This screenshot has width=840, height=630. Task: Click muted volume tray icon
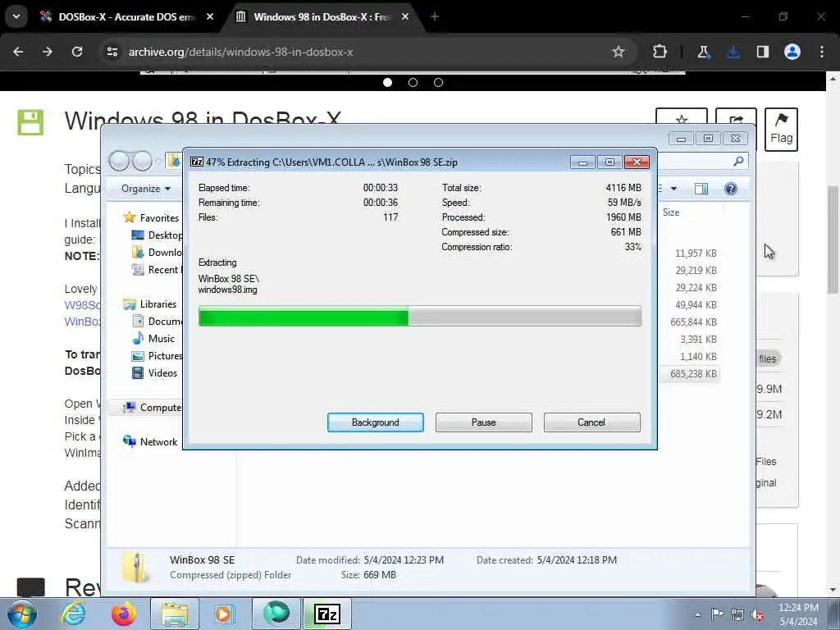click(757, 614)
